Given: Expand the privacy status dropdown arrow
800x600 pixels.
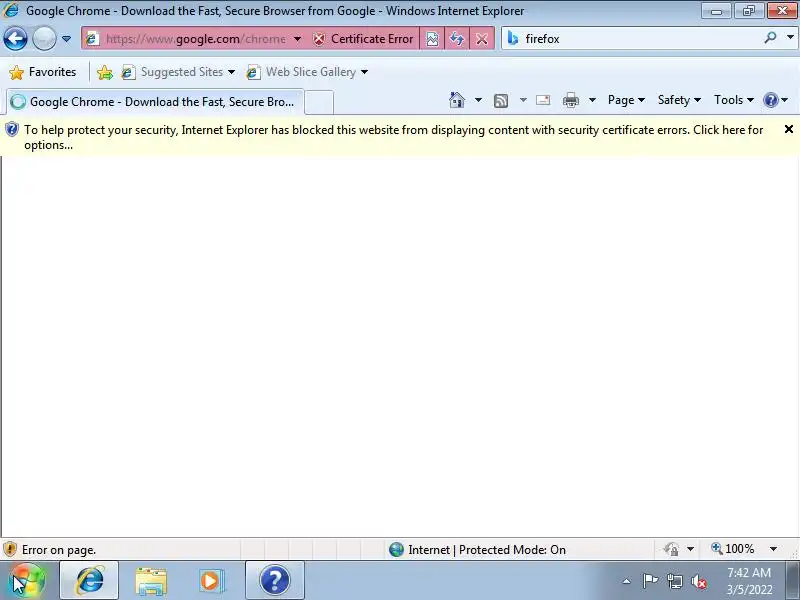Looking at the screenshot, I should (690, 549).
